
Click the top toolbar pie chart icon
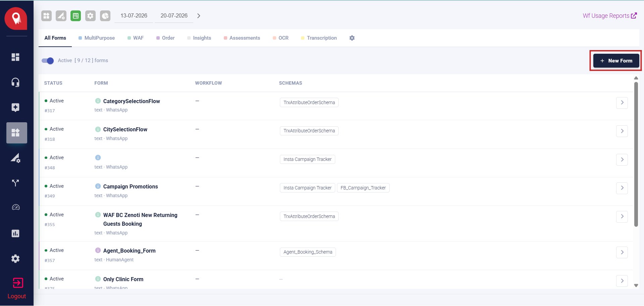pos(105,16)
